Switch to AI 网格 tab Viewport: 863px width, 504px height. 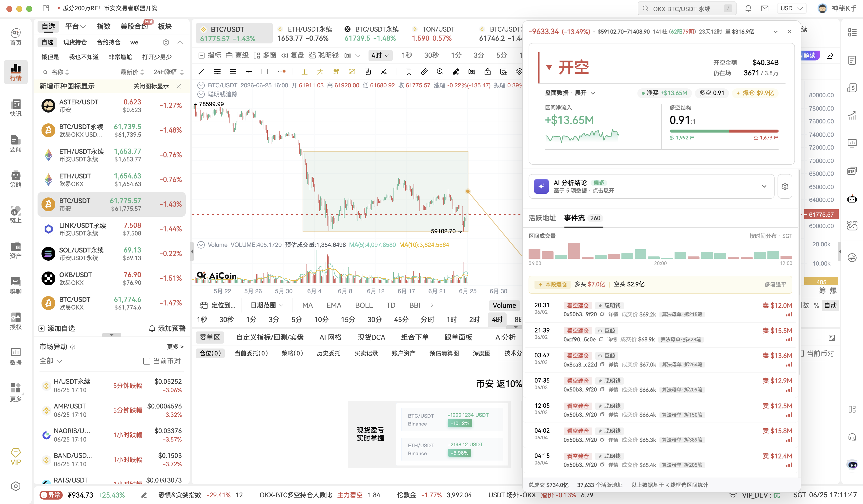[x=330, y=337]
